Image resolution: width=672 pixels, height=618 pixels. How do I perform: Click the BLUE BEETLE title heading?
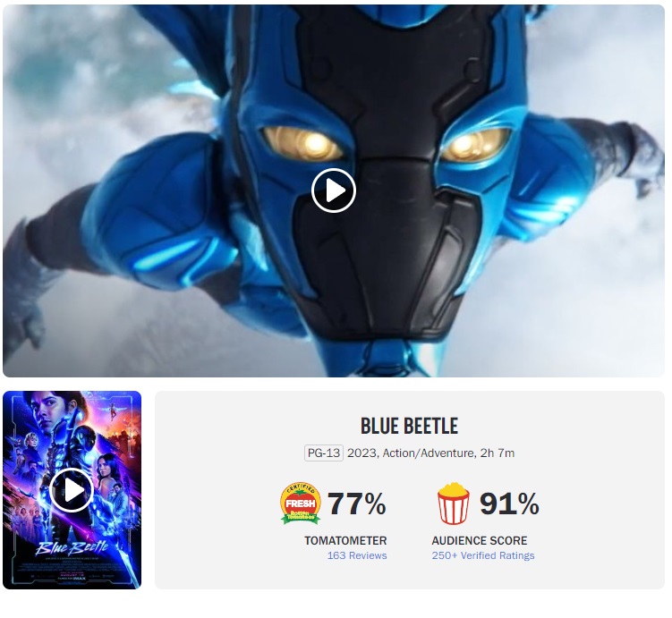[x=409, y=426]
